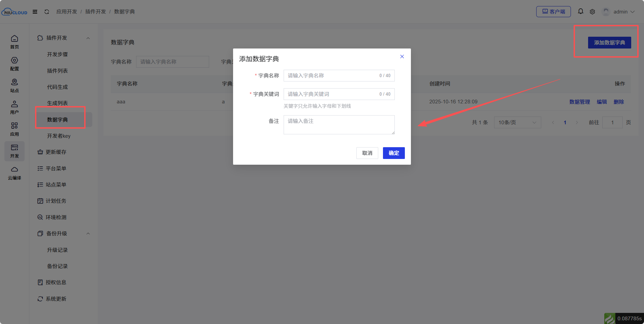Click the 取消 cancel button
The height and width of the screenshot is (324, 644).
tap(367, 153)
